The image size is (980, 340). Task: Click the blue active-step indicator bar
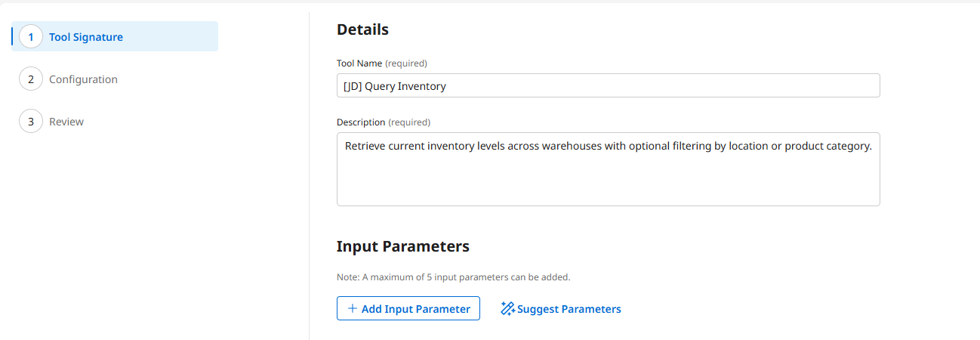click(12, 37)
